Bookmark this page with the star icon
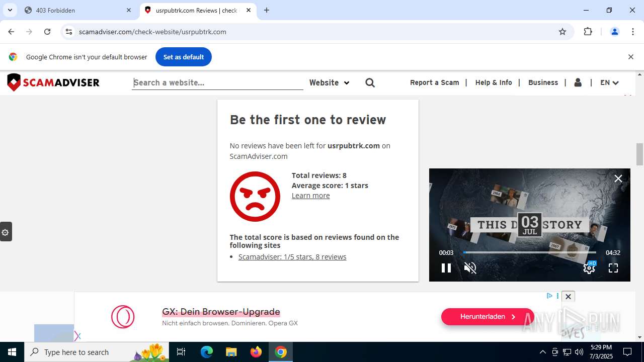Viewport: 644px width, 362px height. [x=562, y=32]
